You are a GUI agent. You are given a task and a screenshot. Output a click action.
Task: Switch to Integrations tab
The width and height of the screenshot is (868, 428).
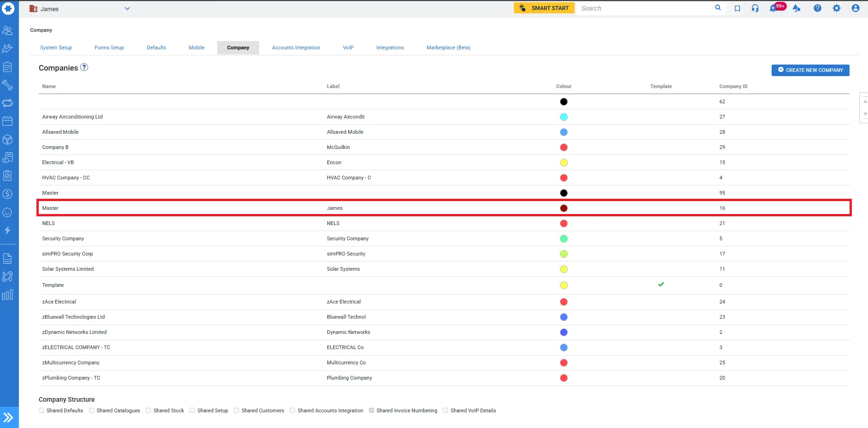[x=390, y=48]
